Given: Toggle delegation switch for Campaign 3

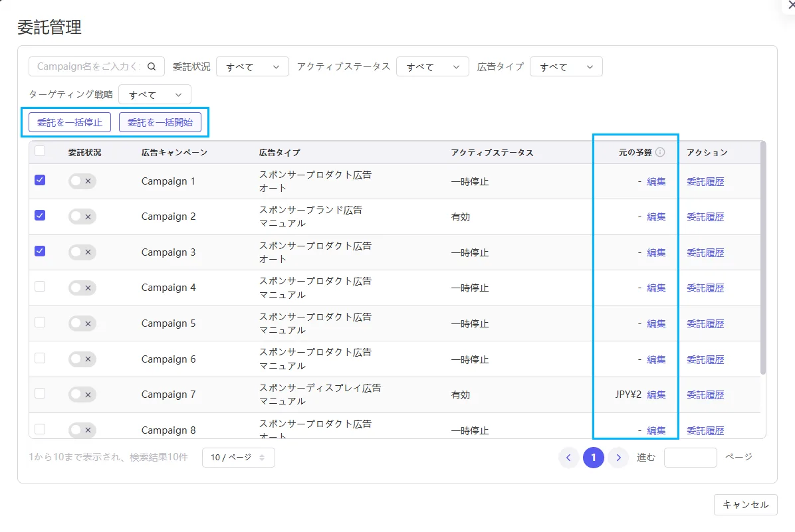Looking at the screenshot, I should tap(82, 252).
